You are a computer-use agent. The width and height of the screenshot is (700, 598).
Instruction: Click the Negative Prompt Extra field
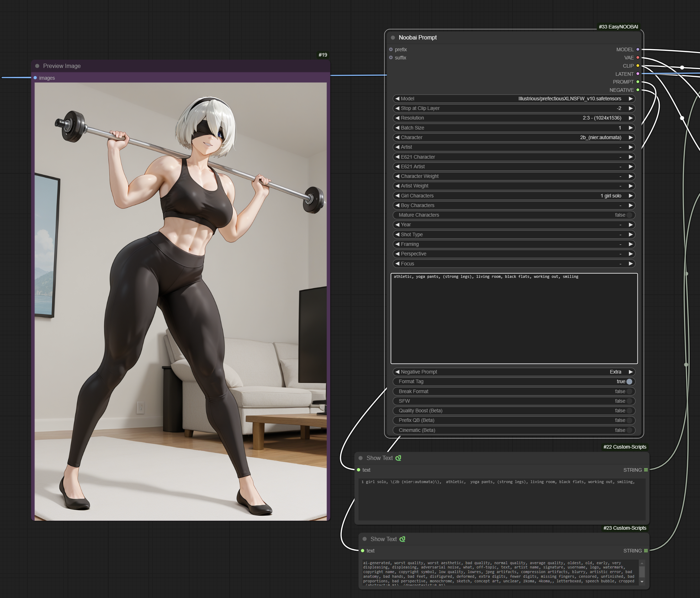[615, 372]
